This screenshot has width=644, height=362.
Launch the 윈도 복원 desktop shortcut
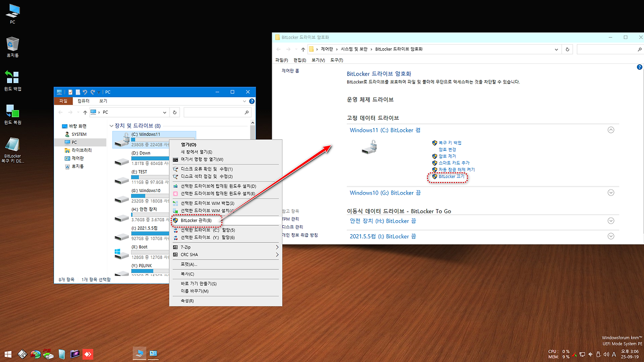pyautogui.click(x=13, y=114)
